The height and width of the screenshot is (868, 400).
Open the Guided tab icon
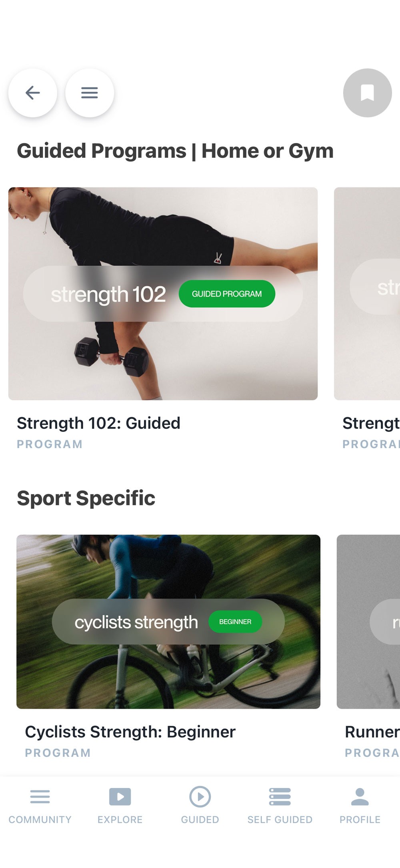(200, 796)
